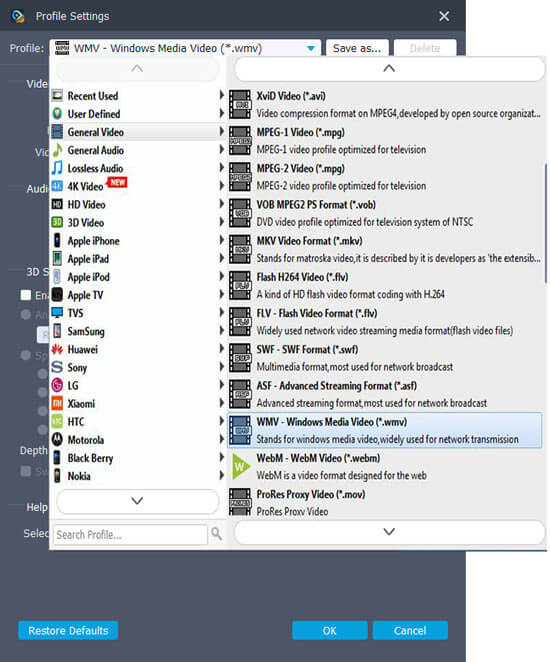
Task: Select the General Audio category
Action: [x=138, y=150]
